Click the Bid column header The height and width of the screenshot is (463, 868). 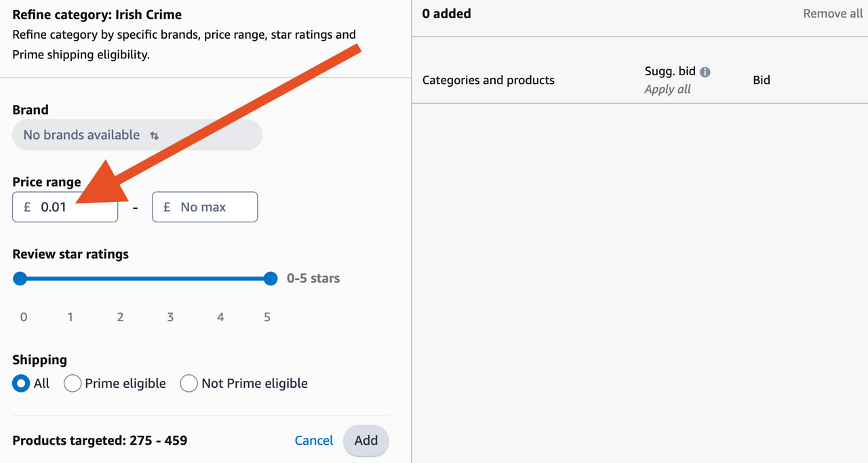762,80
